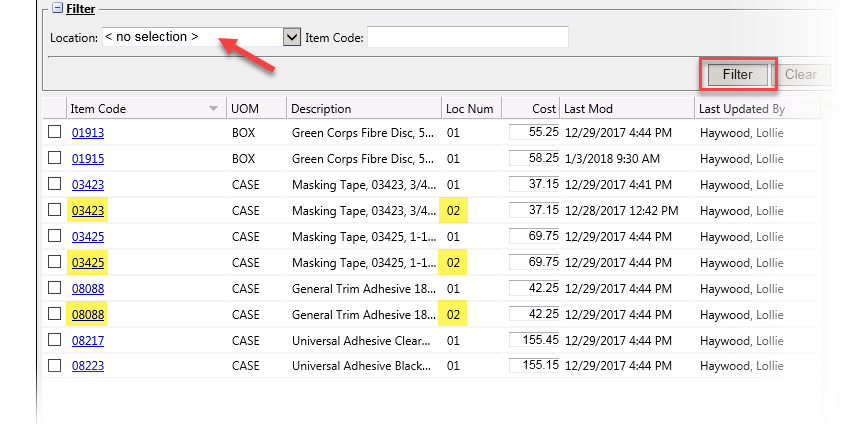Image resolution: width=844 pixels, height=427 pixels.
Task: Open the highlighted 03423 item link
Action: 88,210
